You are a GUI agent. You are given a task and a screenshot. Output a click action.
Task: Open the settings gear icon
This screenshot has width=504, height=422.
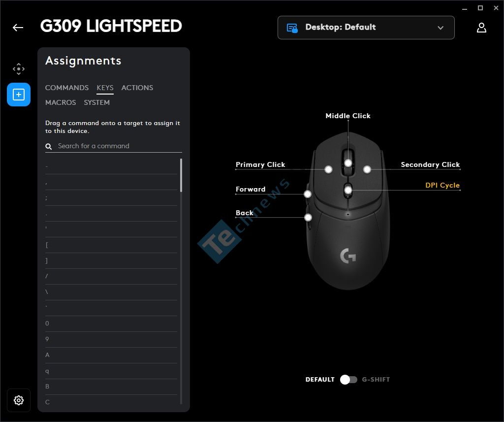click(x=19, y=400)
